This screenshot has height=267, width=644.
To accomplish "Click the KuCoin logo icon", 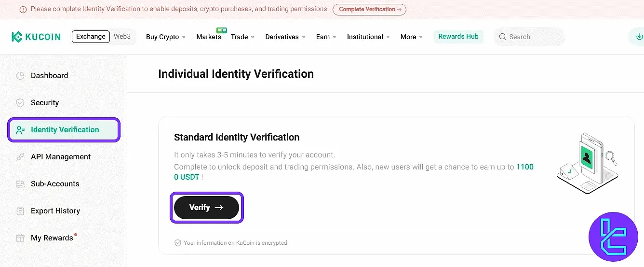I will pos(17,37).
